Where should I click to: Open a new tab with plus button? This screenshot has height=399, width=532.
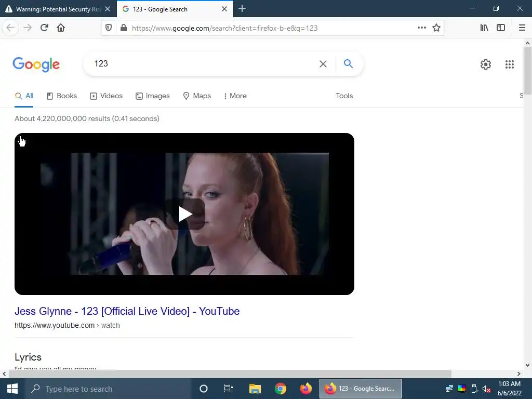242,9
